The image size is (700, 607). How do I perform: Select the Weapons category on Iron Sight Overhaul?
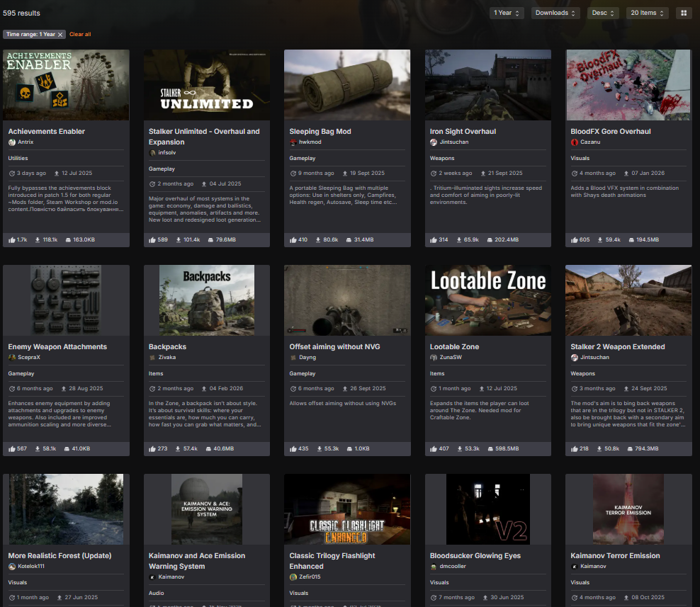442,159
